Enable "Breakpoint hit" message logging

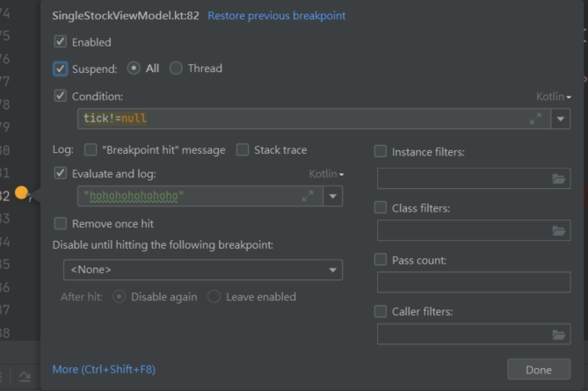[x=91, y=150]
